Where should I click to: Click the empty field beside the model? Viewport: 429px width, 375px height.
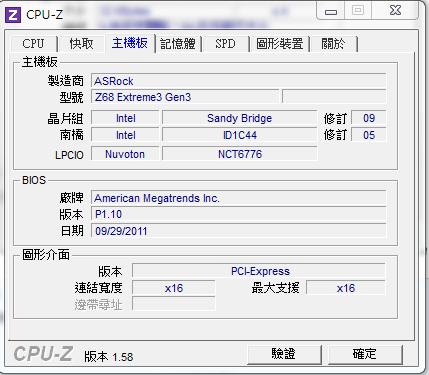coord(334,97)
